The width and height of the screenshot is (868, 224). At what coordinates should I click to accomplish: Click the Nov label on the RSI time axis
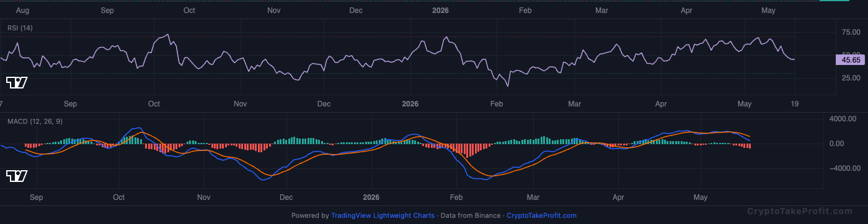click(241, 104)
